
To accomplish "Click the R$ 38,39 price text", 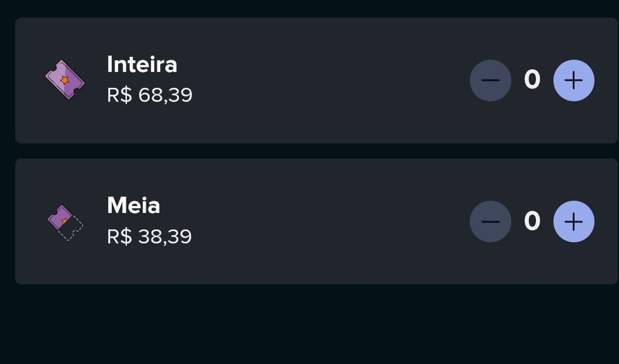I will pos(149,236).
